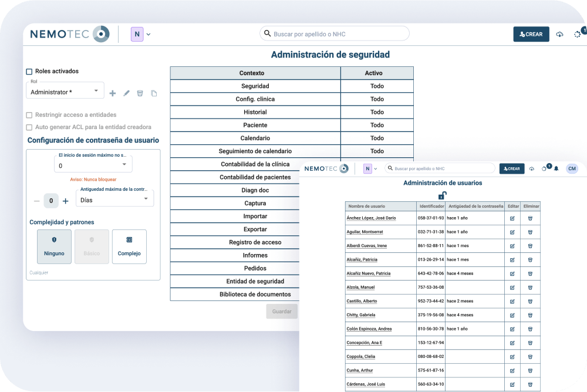This screenshot has height=392, width=587.
Task: Open the Rol Administrator dropdown
Action: tap(65, 91)
